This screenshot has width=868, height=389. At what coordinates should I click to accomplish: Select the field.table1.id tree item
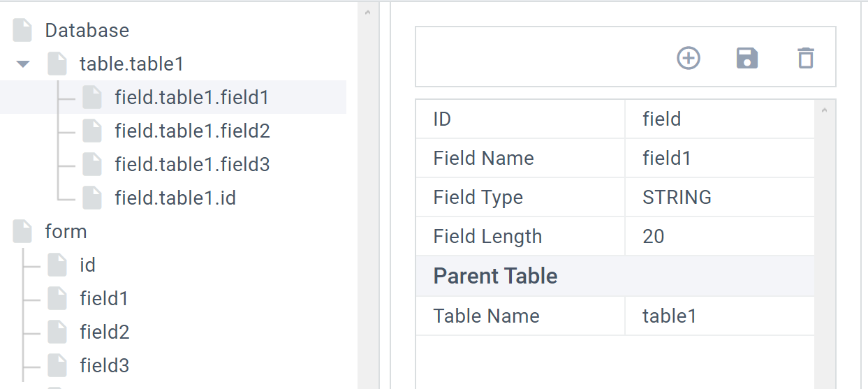pyautogui.click(x=175, y=198)
